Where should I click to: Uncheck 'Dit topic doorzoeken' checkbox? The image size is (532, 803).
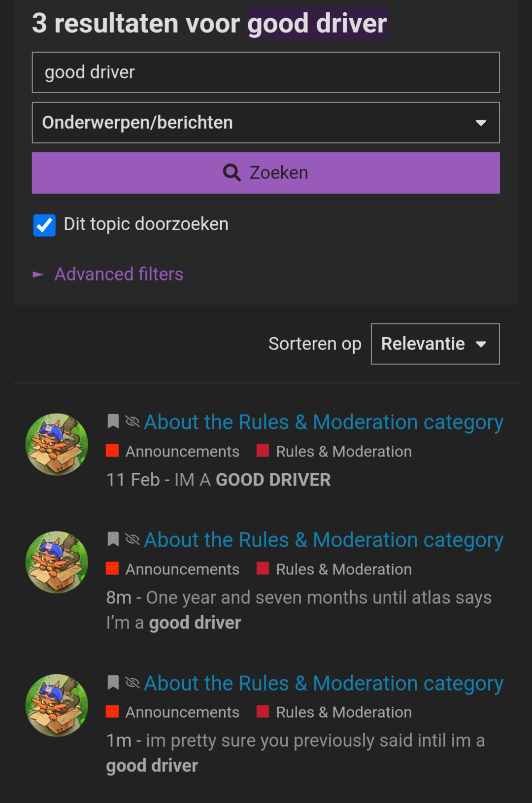point(44,225)
